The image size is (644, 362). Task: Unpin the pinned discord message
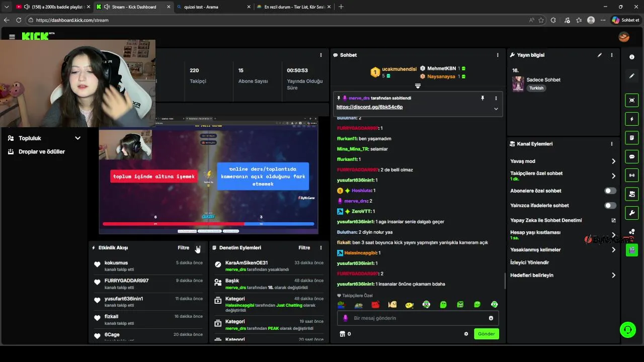coord(482,98)
